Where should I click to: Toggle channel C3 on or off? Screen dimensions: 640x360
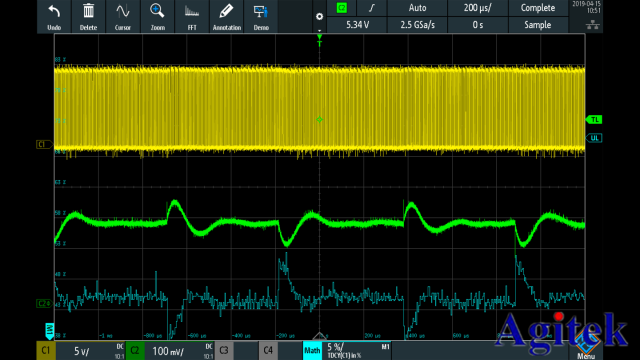pos(224,351)
